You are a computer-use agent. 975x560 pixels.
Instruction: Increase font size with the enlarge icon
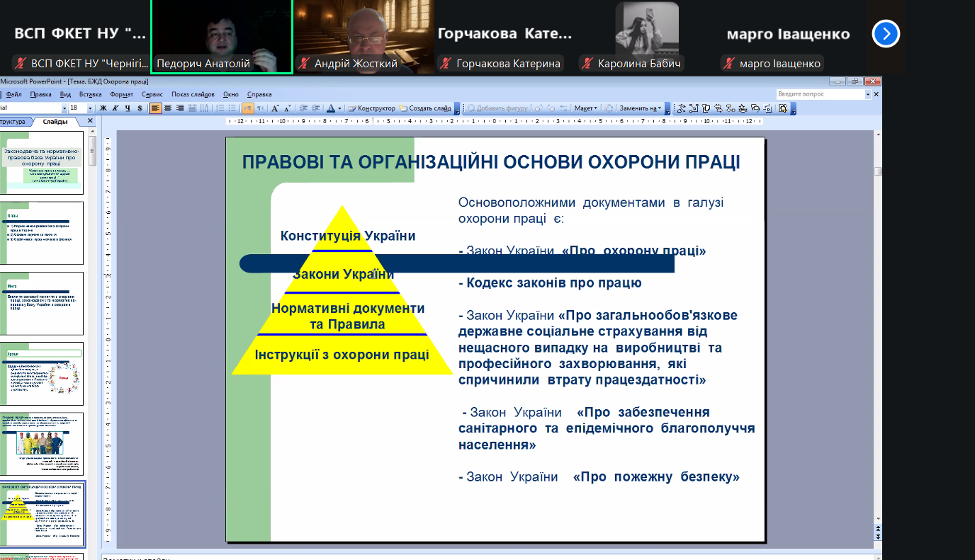276,108
